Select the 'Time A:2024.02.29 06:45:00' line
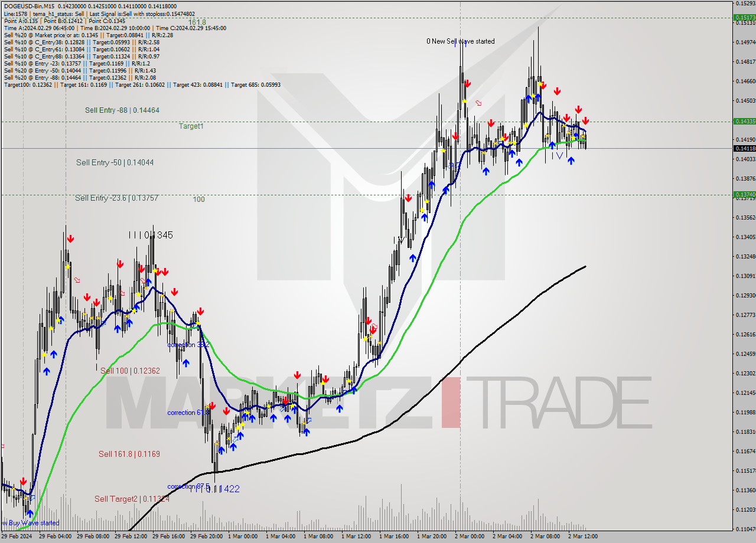Screen dimensions: 756x543 point(115,28)
